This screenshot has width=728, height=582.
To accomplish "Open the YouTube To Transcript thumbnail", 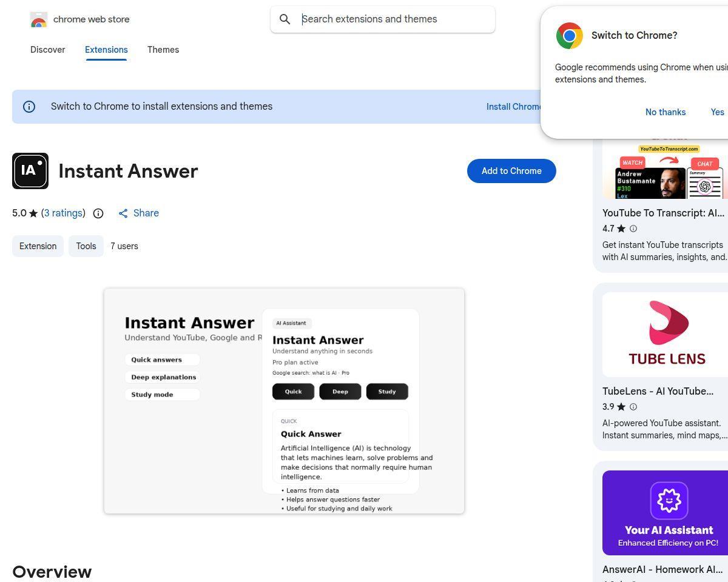I will coord(665,168).
